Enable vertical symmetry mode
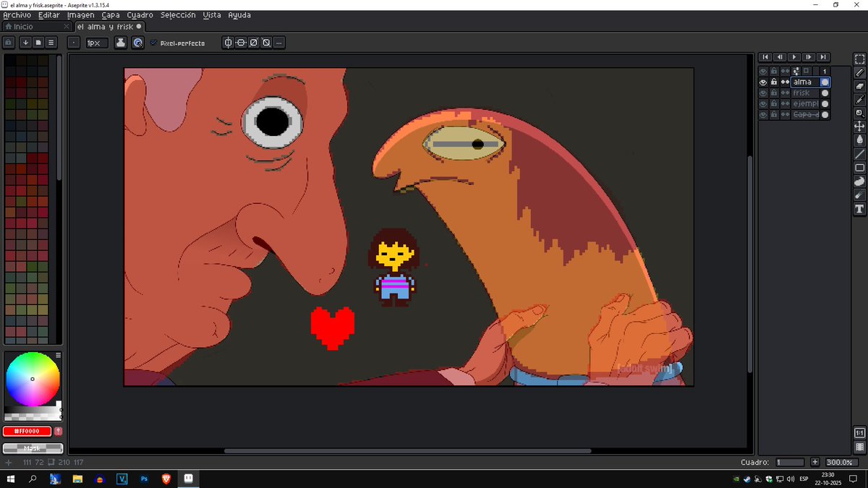Viewport: 868px width, 488px height. pos(241,43)
